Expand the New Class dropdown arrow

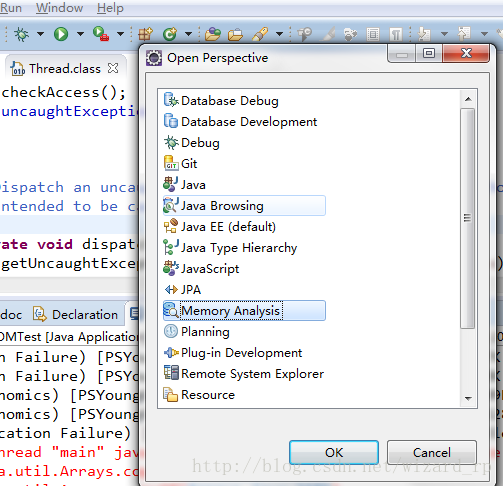(x=188, y=34)
